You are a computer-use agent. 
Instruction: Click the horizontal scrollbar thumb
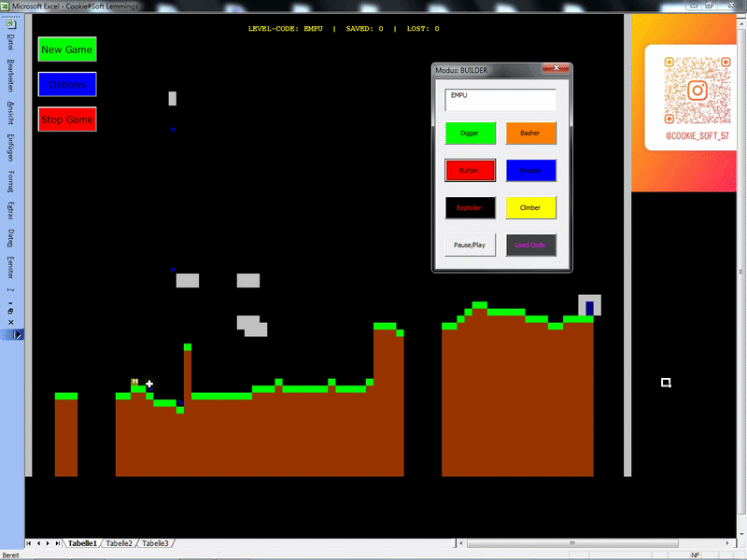(572, 543)
